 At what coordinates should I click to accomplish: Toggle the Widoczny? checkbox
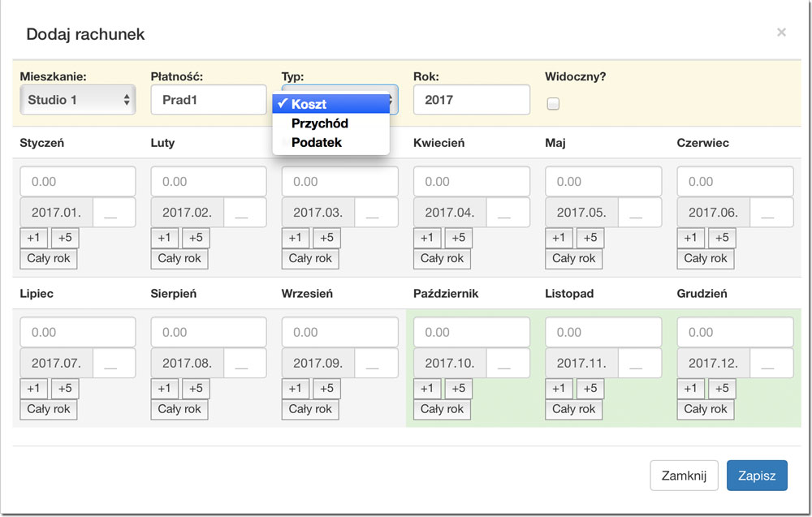(x=553, y=104)
